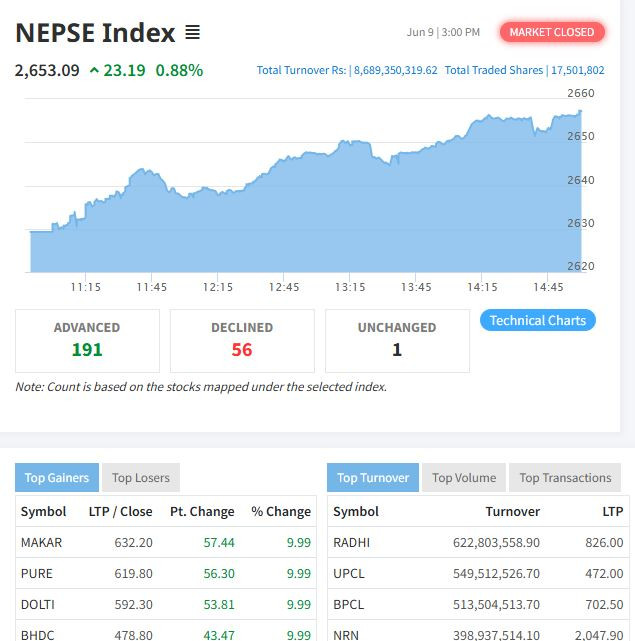This screenshot has width=635, height=641.
Task: Open the RADHI stock in turnover table
Action: (351, 542)
